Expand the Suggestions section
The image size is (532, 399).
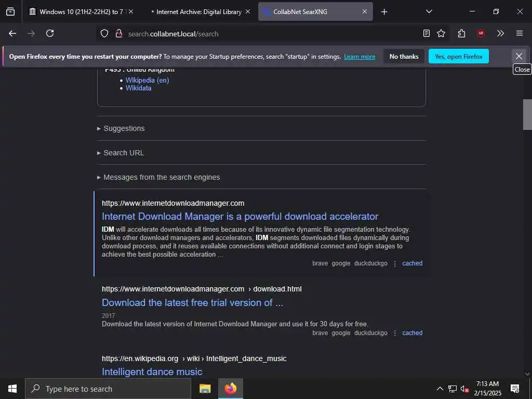(121, 128)
